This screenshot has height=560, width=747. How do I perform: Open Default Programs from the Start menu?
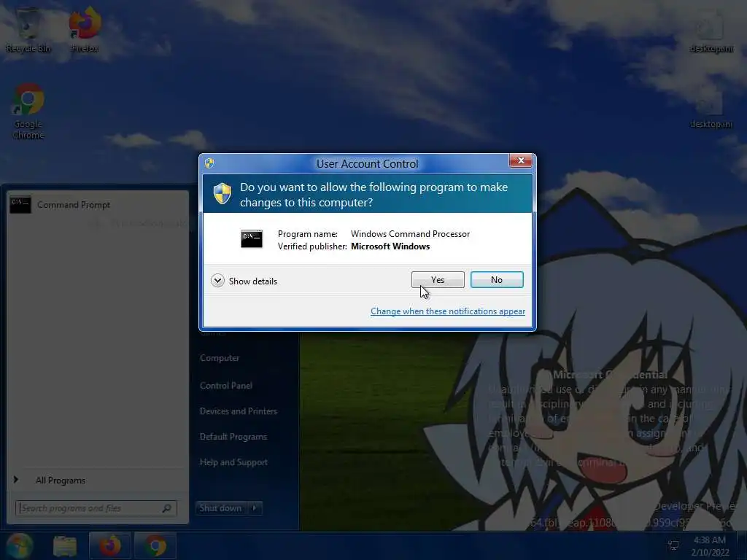pyautogui.click(x=233, y=437)
